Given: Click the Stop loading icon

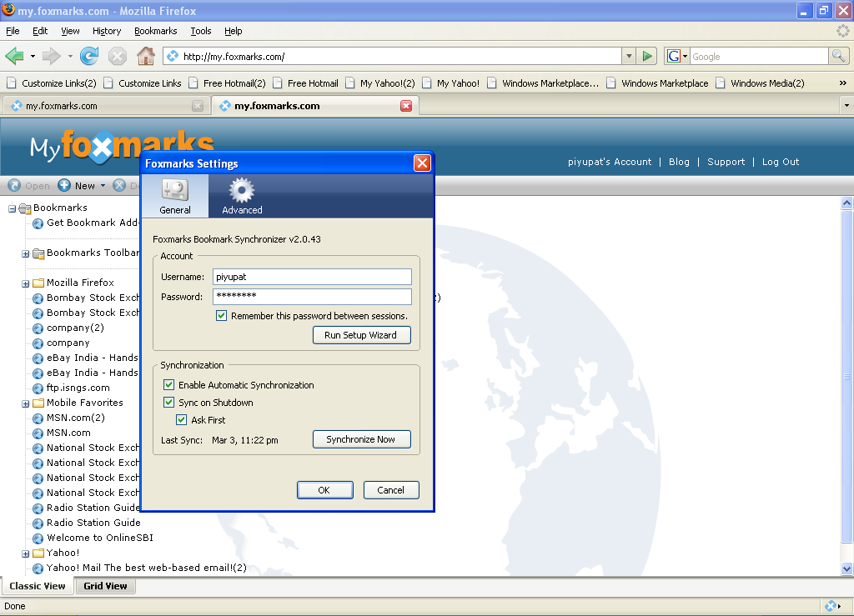Looking at the screenshot, I should coord(117,56).
